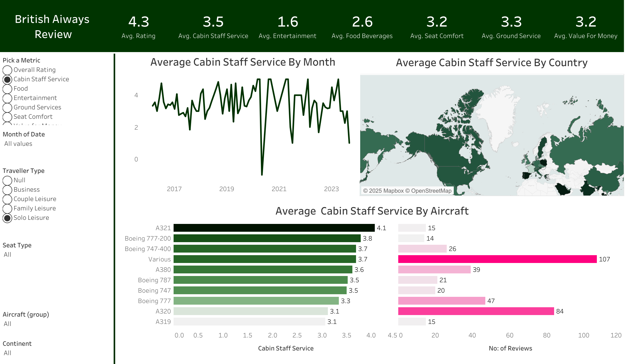The image size is (625, 364).
Task: Select the Food metric radio button
Action: coord(7,89)
